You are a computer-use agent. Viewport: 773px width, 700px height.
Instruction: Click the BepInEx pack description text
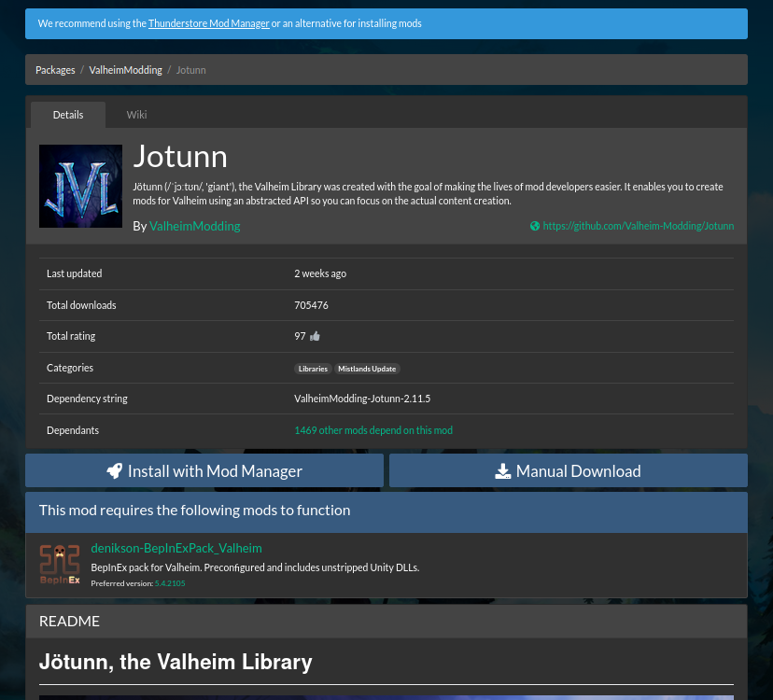point(255,567)
